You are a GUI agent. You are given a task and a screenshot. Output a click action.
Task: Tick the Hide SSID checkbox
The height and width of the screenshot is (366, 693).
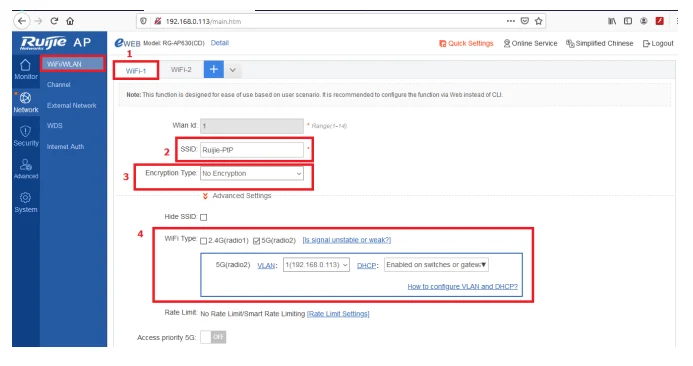click(203, 217)
